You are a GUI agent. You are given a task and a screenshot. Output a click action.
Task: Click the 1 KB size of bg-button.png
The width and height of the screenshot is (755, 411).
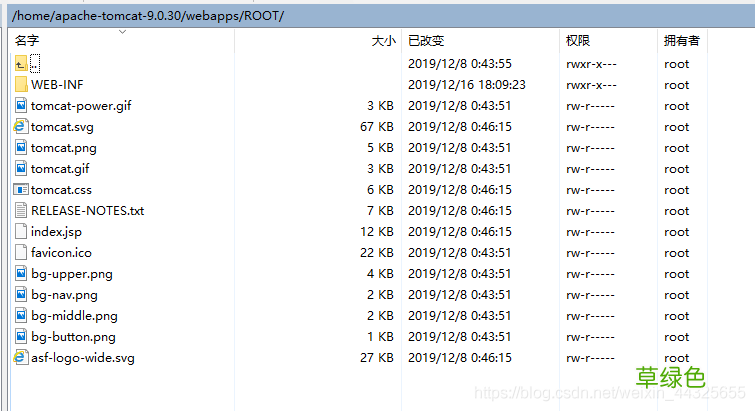tap(380, 337)
